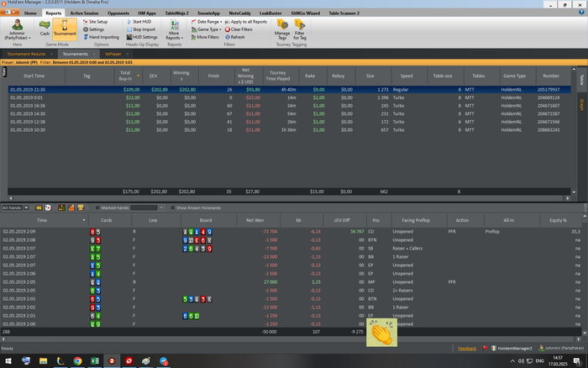Select the 01.05.2019 21:30 tournament row
The width and height of the screenshot is (588, 368).
(289, 90)
